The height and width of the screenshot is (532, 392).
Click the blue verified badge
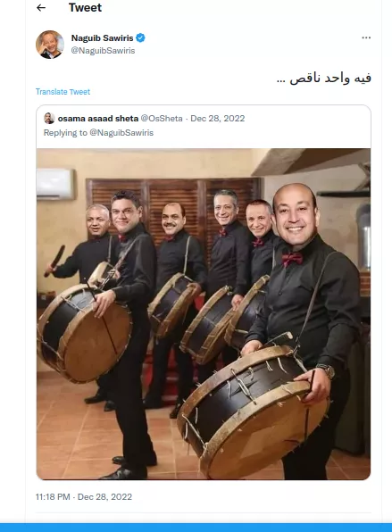pos(140,38)
